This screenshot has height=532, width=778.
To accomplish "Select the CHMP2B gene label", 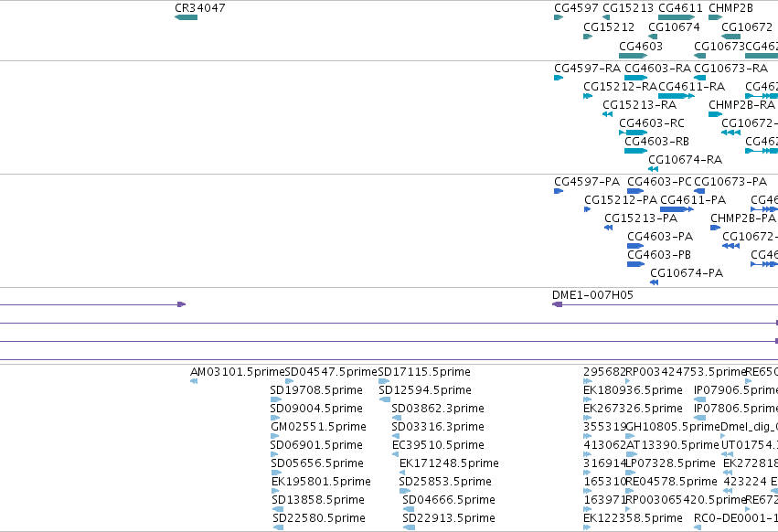I will 730,8.
